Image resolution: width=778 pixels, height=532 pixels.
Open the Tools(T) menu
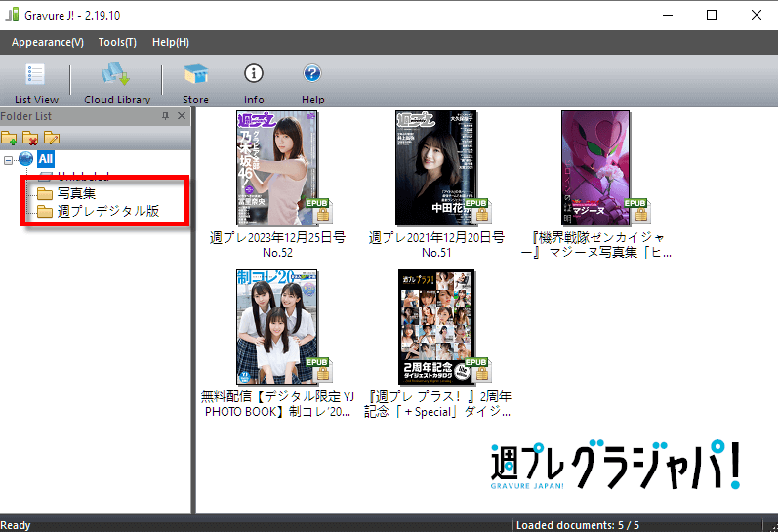click(117, 42)
